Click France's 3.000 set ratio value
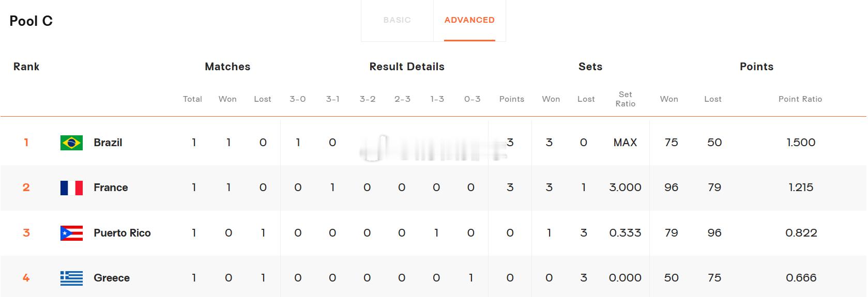Screen dimensions: 868x297 point(625,187)
